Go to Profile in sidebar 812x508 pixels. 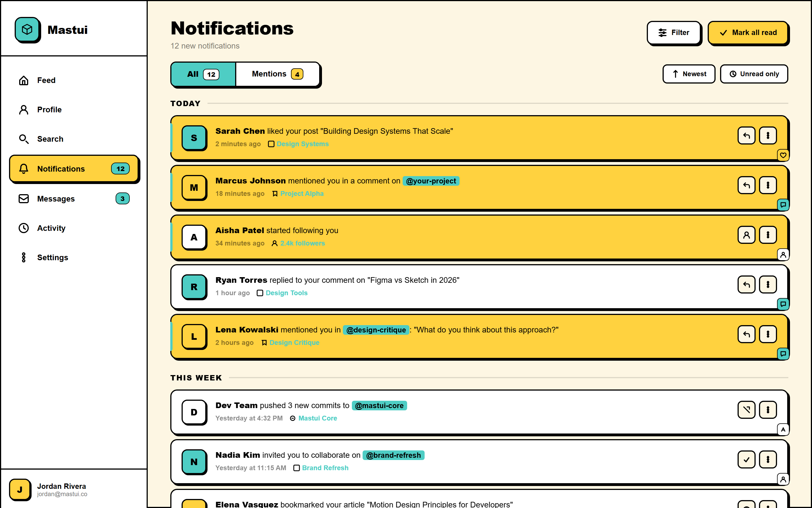[x=74, y=110]
